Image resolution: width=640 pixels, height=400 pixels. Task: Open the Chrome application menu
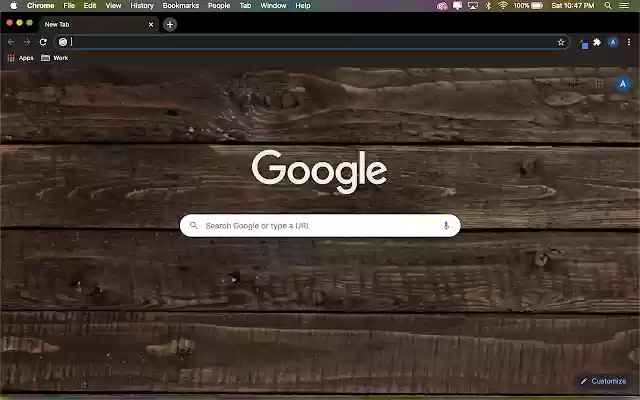tap(40, 5)
